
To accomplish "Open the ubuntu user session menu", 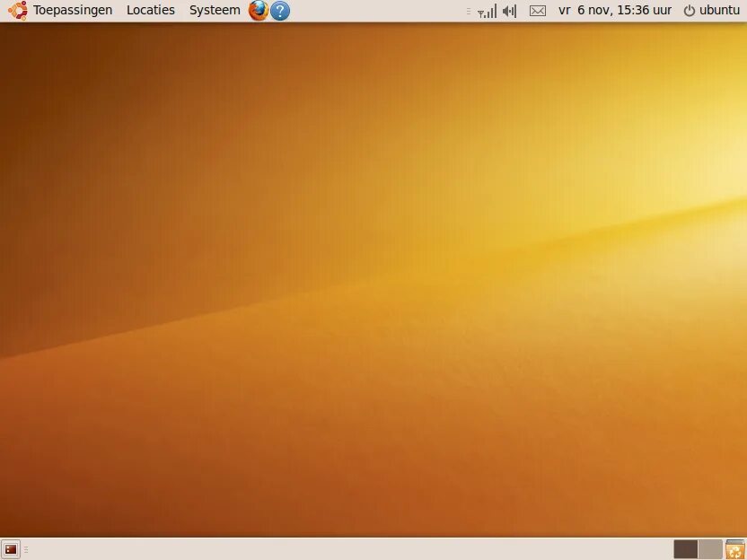I will point(712,11).
